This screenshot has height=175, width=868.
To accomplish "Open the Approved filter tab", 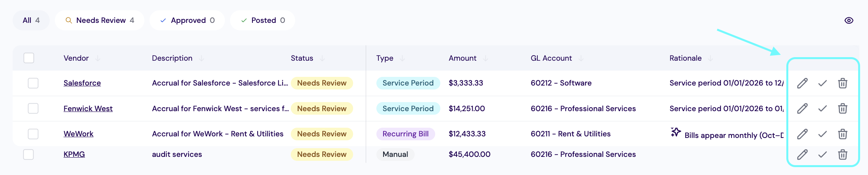I will click(187, 20).
